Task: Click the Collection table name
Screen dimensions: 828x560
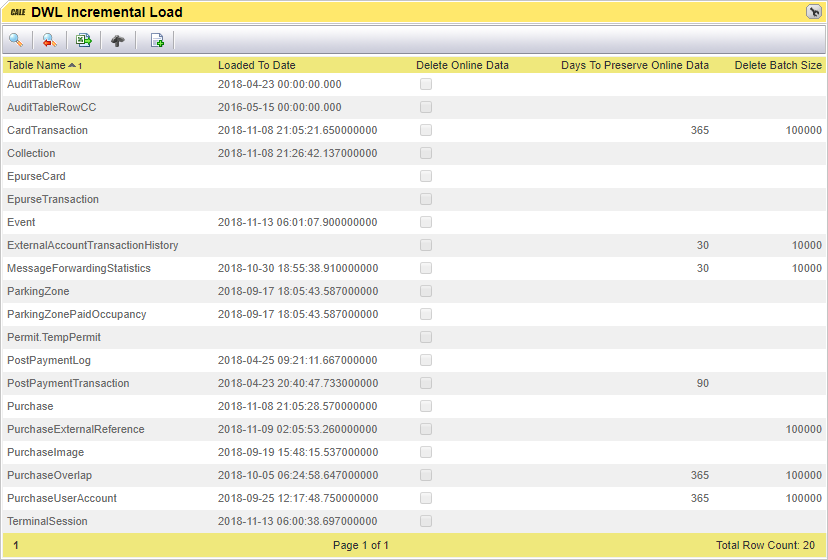Action: click(x=31, y=153)
